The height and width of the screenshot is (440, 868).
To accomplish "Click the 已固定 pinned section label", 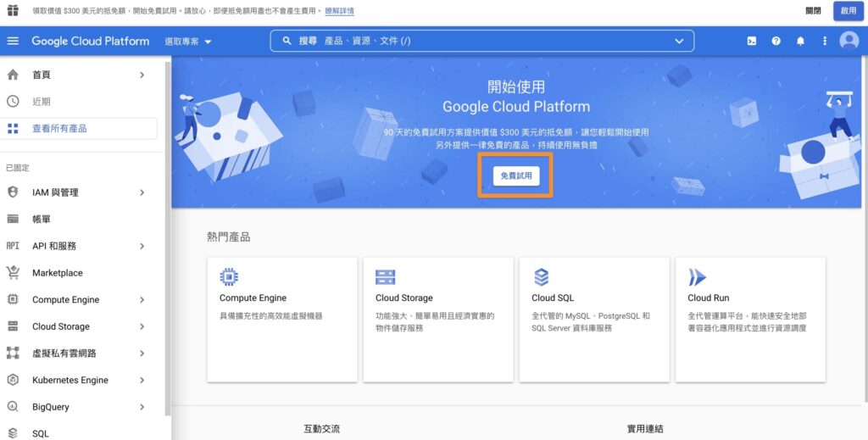I will click(17, 168).
